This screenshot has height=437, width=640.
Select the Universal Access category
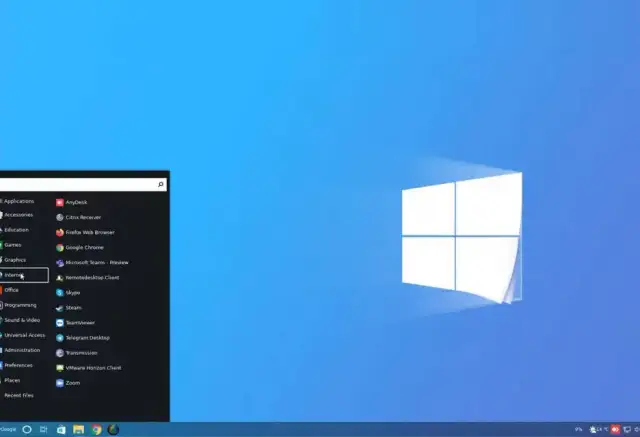[x=23, y=335]
